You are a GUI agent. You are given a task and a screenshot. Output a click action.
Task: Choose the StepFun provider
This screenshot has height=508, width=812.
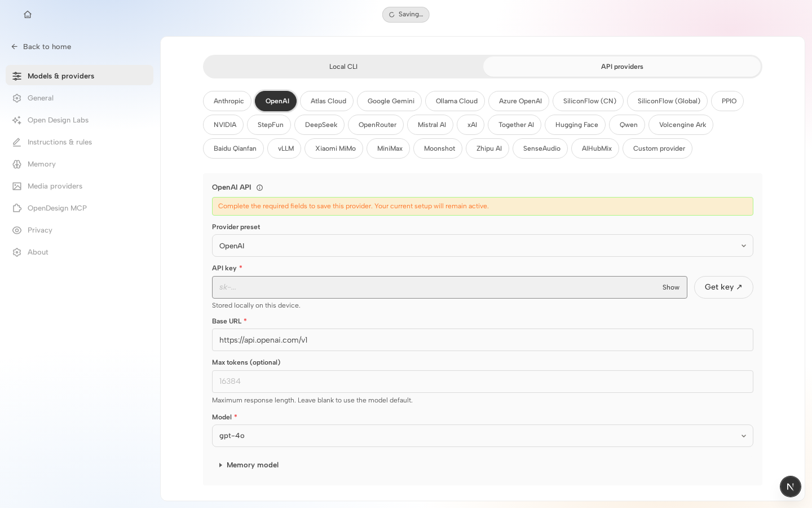tap(269, 125)
